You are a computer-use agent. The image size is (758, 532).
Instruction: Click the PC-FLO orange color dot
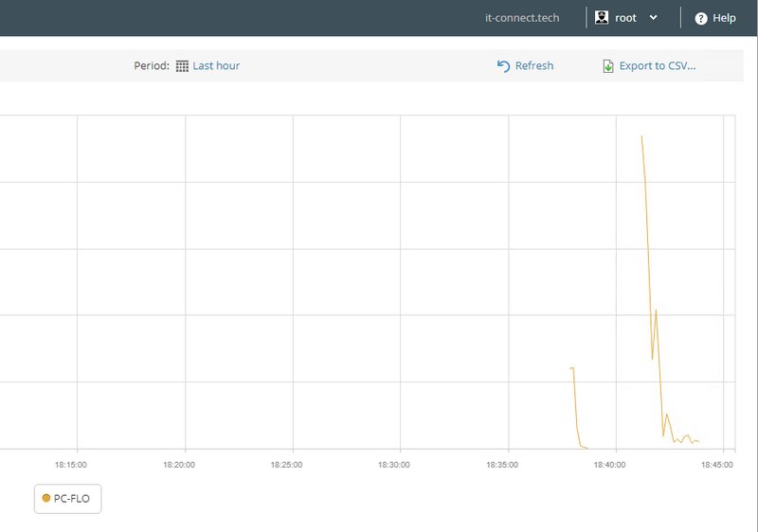pos(46,498)
